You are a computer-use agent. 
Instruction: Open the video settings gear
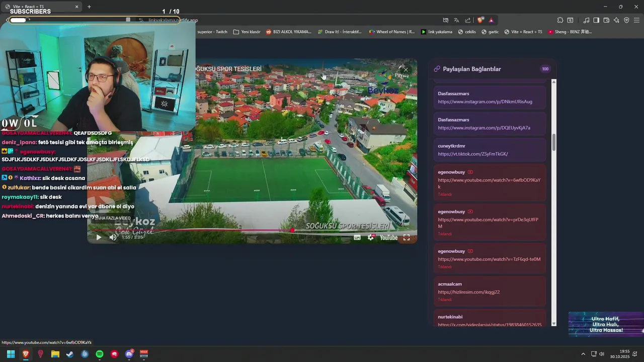(x=371, y=237)
